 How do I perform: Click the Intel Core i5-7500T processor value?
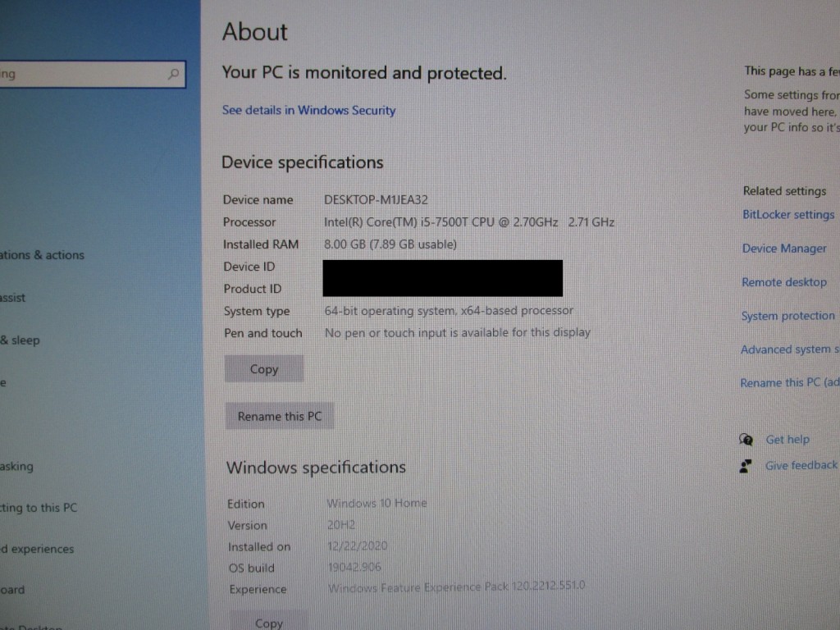[469, 222]
